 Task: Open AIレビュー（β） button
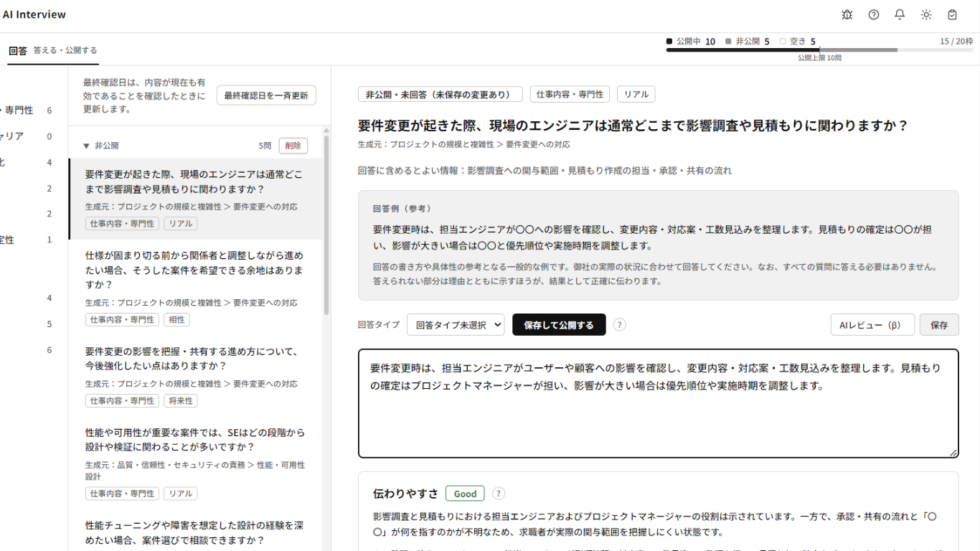872,325
